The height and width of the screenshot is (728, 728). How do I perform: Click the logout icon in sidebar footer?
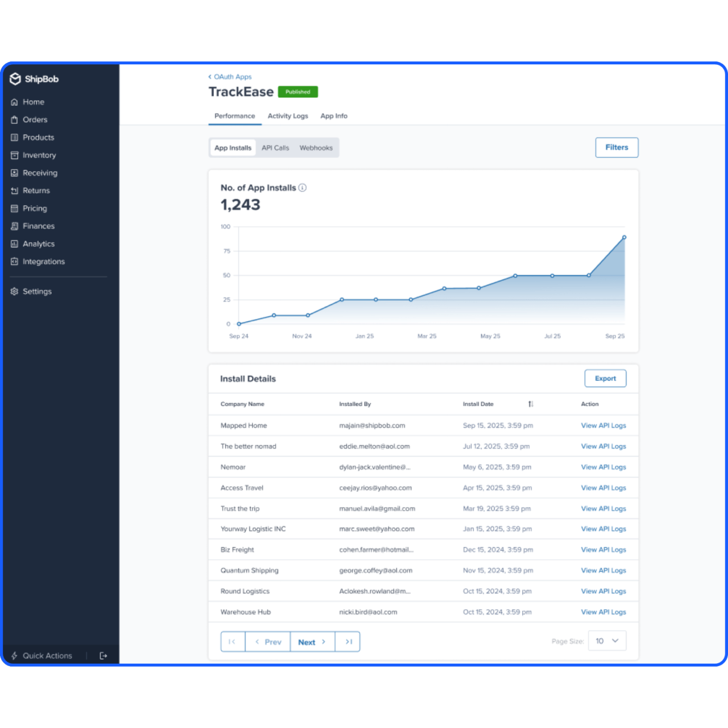point(104,656)
